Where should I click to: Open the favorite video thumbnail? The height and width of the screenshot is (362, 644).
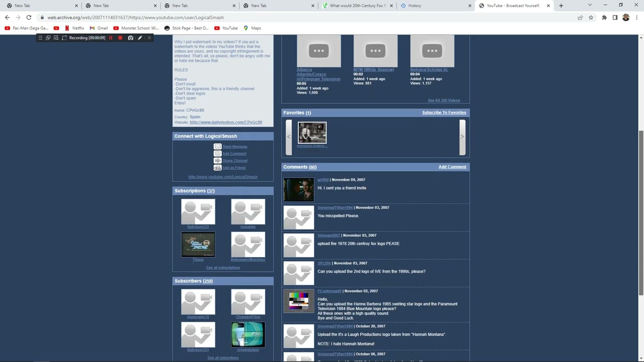(x=312, y=133)
